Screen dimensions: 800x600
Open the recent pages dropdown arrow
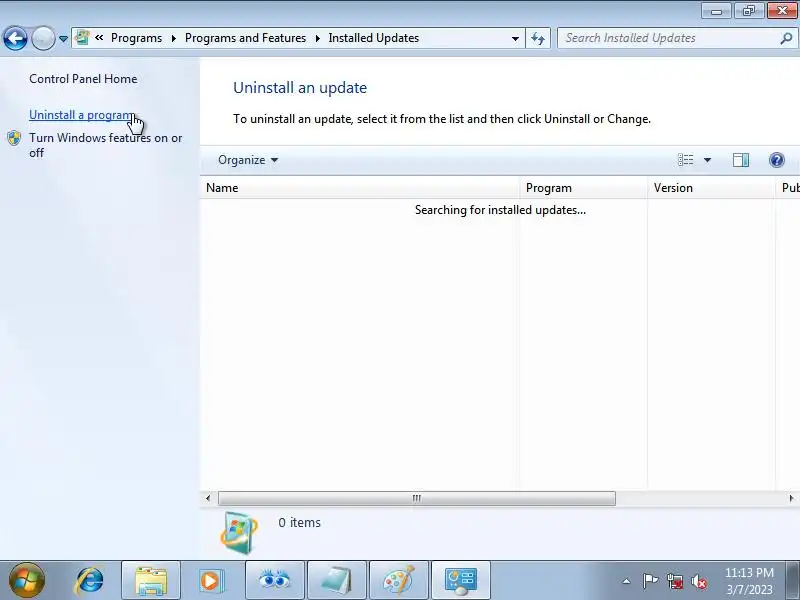[63, 38]
